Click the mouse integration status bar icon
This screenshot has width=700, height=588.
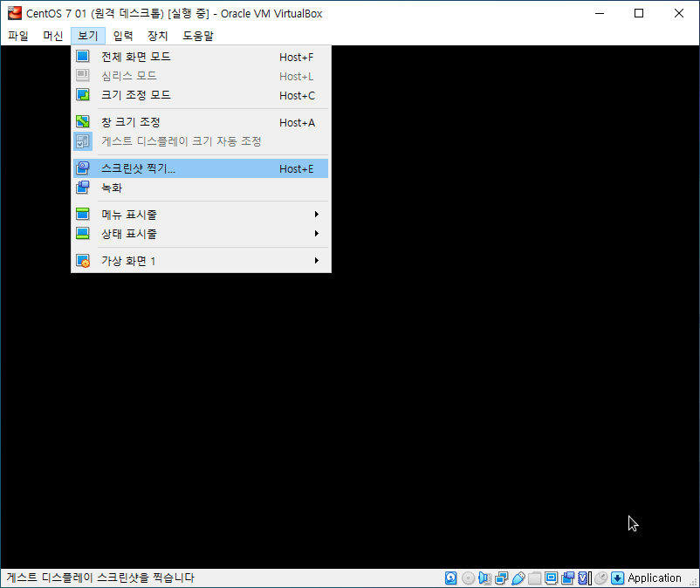pyautogui.click(x=600, y=578)
